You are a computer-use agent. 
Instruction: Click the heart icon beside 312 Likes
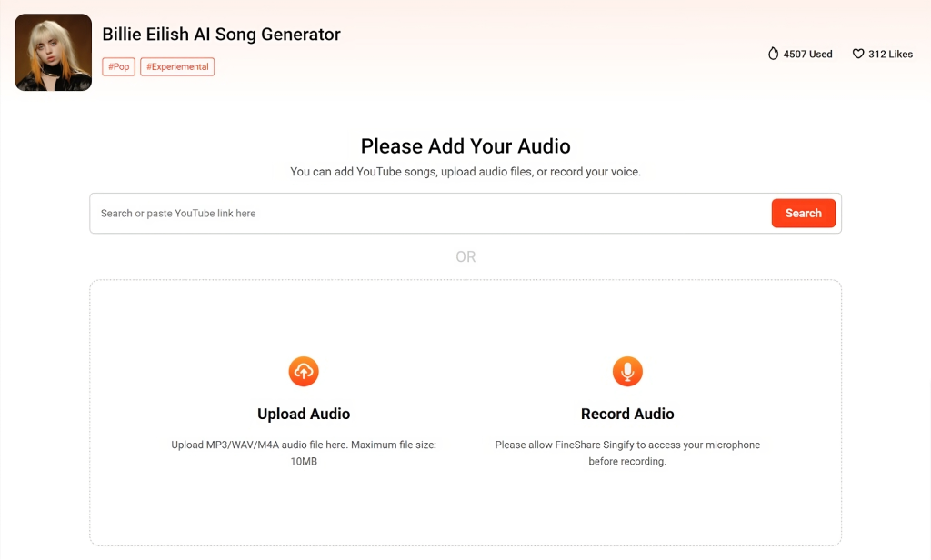click(x=858, y=54)
